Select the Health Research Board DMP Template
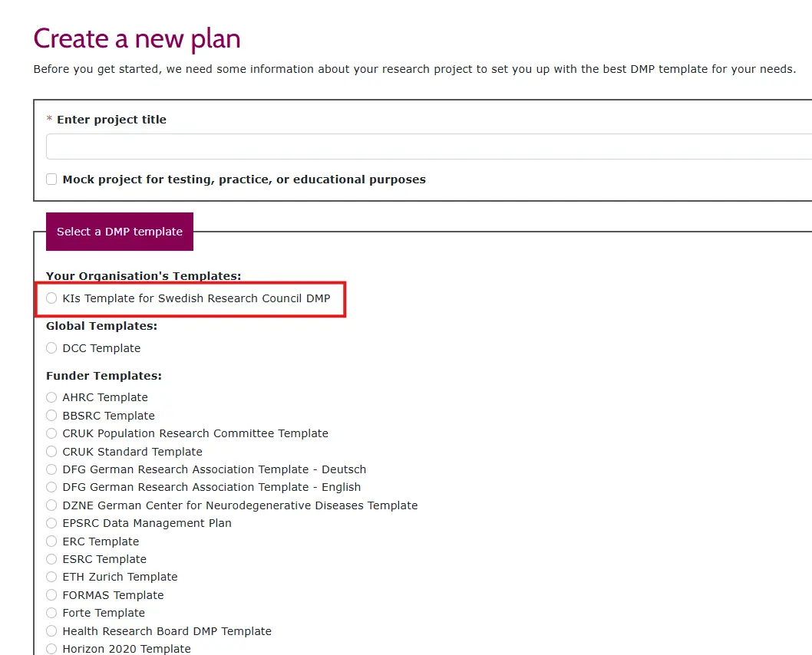 [51, 631]
